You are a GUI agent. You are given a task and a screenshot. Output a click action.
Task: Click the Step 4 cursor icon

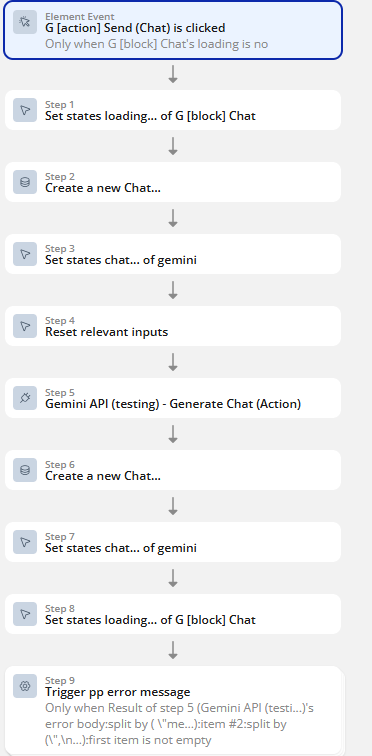(x=25, y=326)
